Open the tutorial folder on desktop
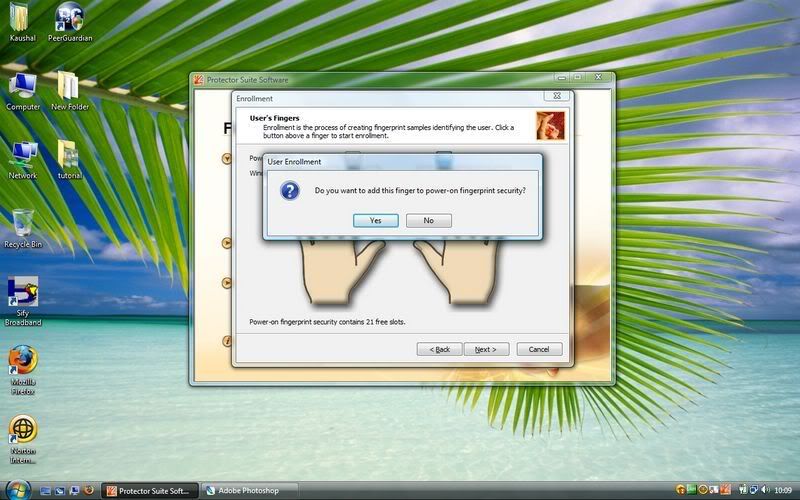Viewport: 800px width, 500px height. pos(70,160)
